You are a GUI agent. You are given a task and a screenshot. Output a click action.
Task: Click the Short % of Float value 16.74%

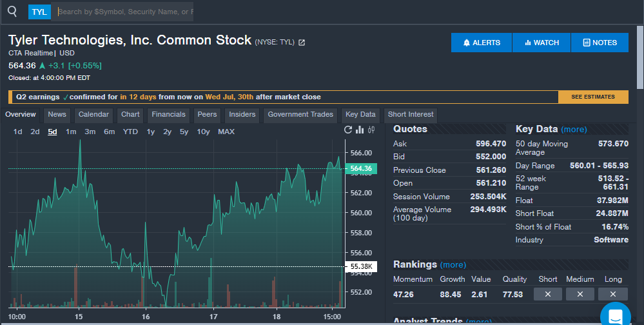click(x=615, y=227)
